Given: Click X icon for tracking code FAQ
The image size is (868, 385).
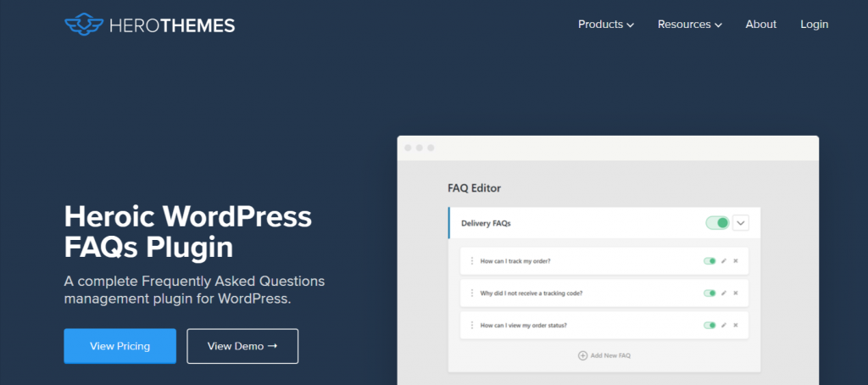Looking at the screenshot, I should coord(736,293).
